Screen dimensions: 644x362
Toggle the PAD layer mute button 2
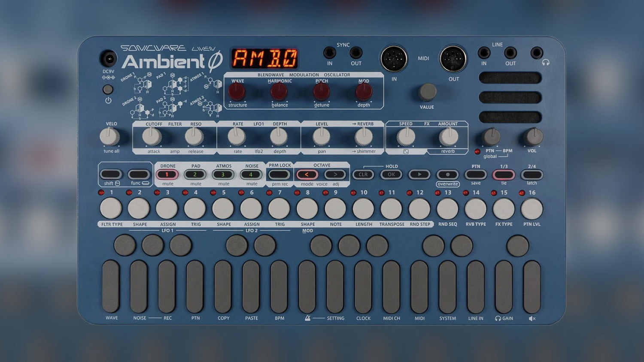click(x=195, y=175)
